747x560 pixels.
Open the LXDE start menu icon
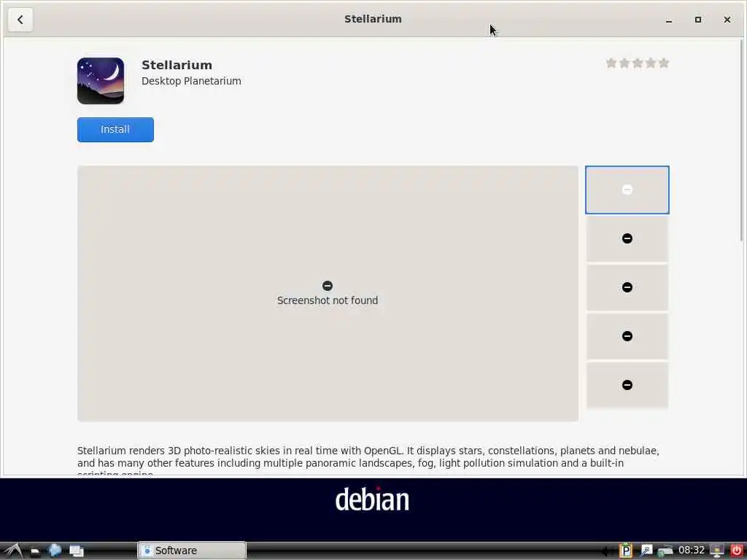[13, 551]
